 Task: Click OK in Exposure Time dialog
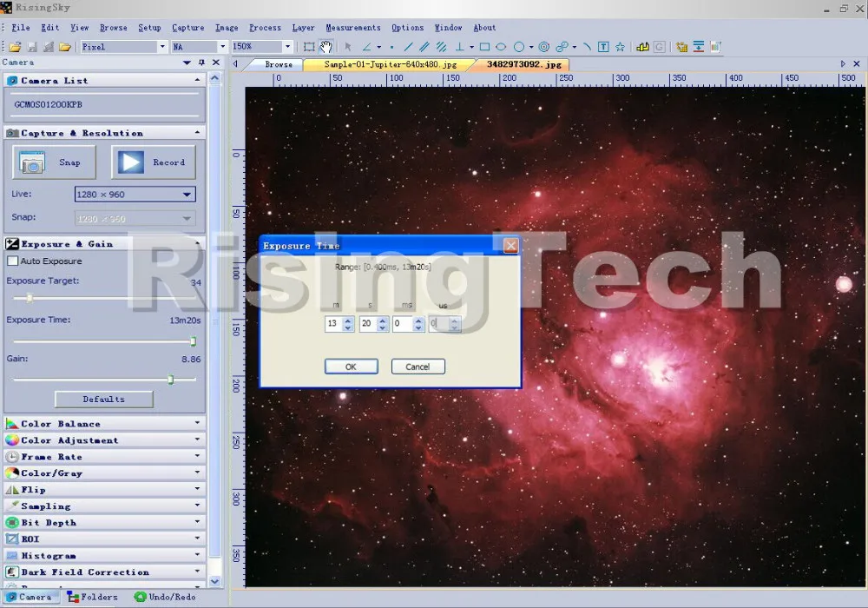(x=351, y=367)
